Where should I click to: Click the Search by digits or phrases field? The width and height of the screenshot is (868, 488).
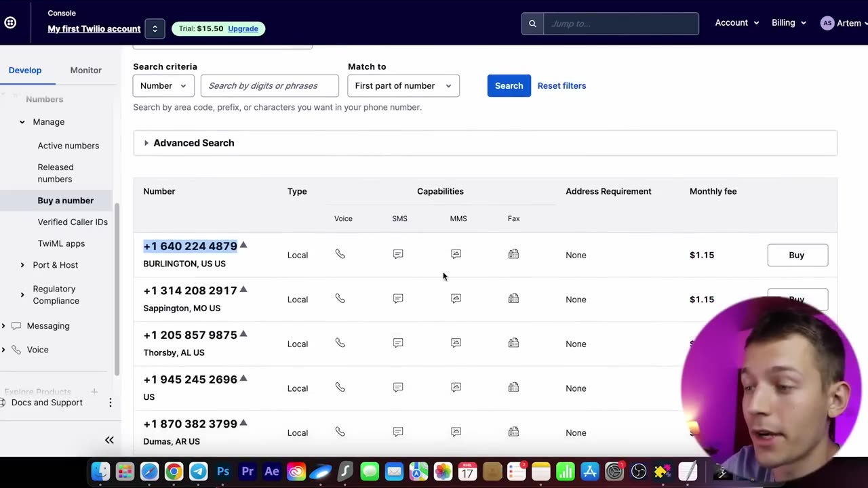click(x=270, y=85)
